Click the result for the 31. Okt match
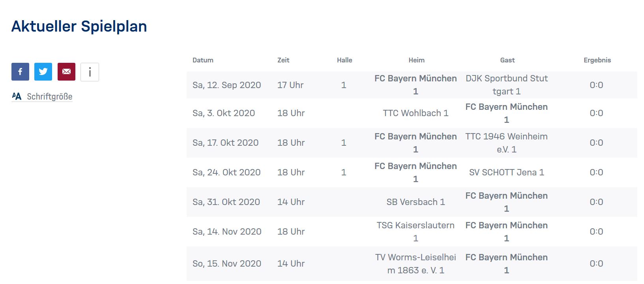This screenshot has height=284, width=644. point(596,202)
